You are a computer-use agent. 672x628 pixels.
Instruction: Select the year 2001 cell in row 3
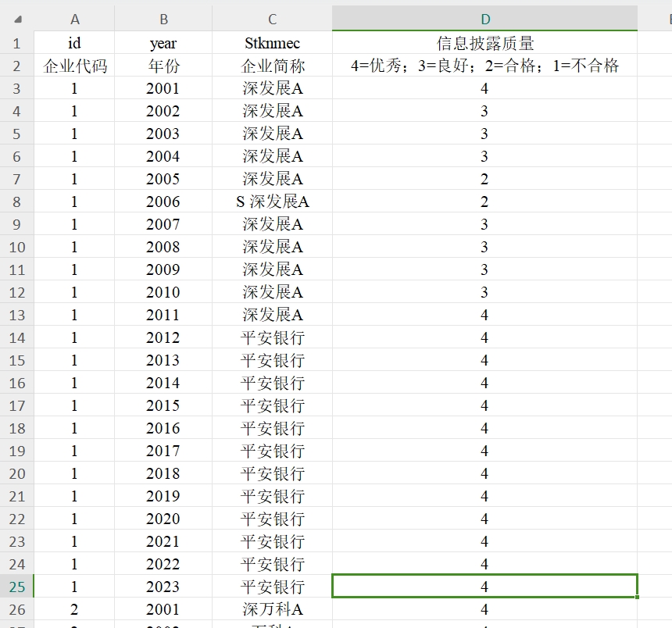pos(163,88)
